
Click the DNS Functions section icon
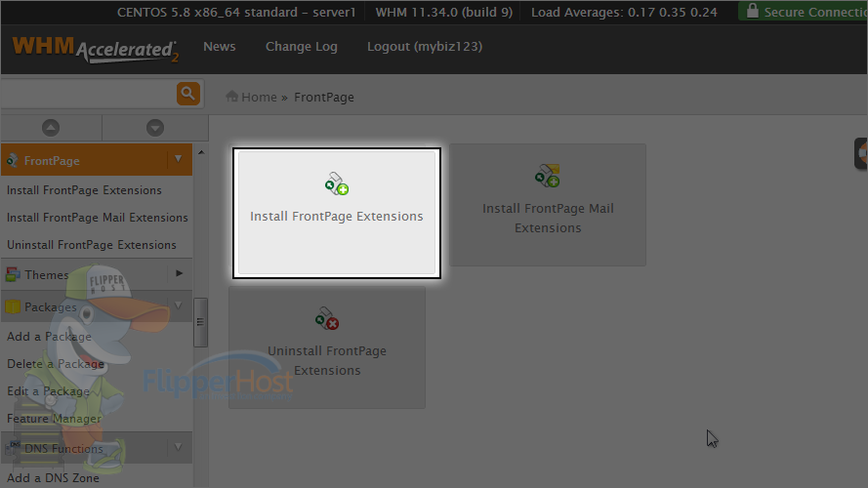coord(14,448)
